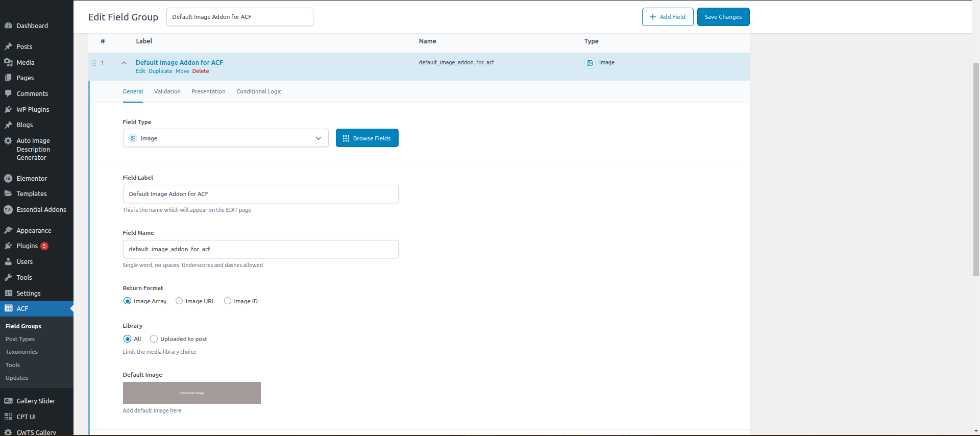Open the ACF Updates submenu item
The width and height of the screenshot is (980, 436).
click(x=17, y=378)
